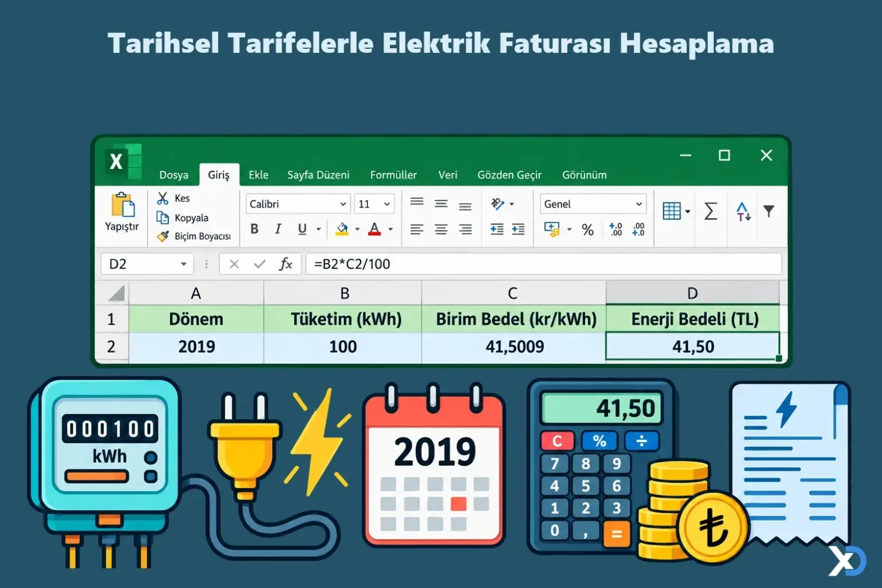Align text right
This screenshot has width=882, height=588.
click(465, 229)
